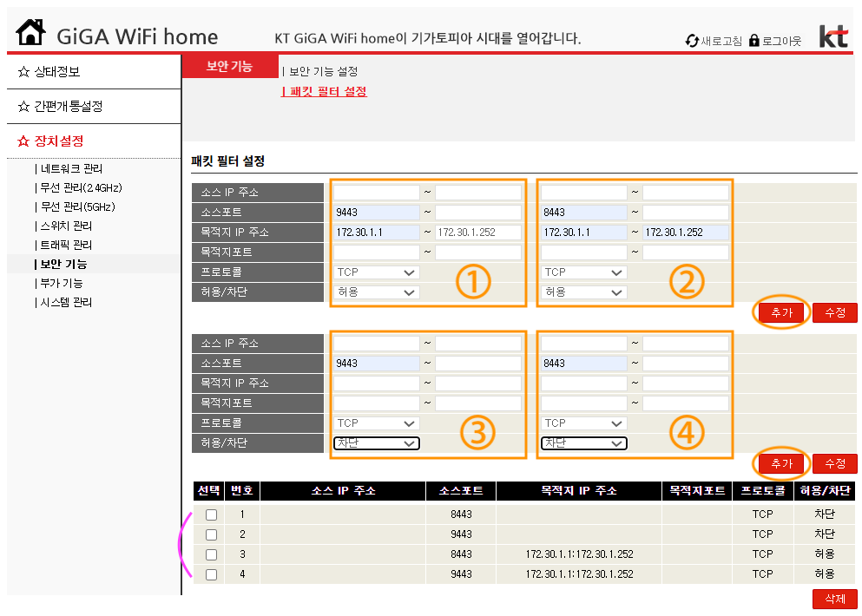Click source port 9443 field in section 3
Image resolution: width=862 pixels, height=616 pixels.
[x=376, y=364]
